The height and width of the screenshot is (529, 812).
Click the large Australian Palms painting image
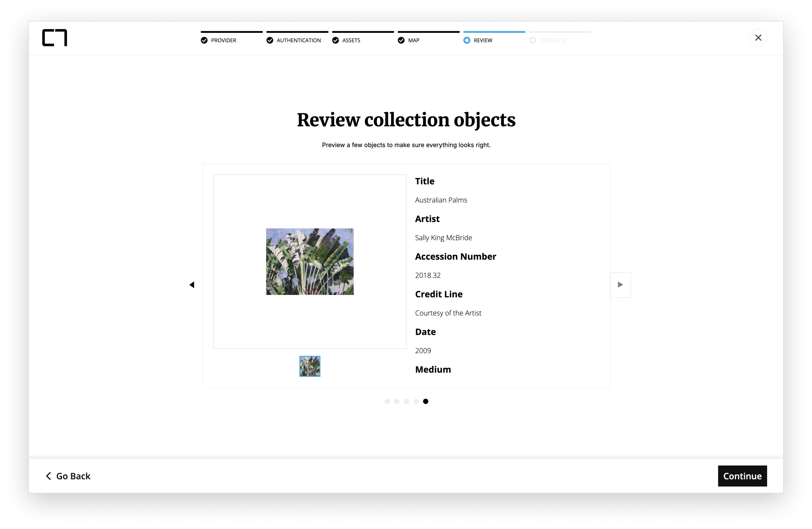coord(310,261)
